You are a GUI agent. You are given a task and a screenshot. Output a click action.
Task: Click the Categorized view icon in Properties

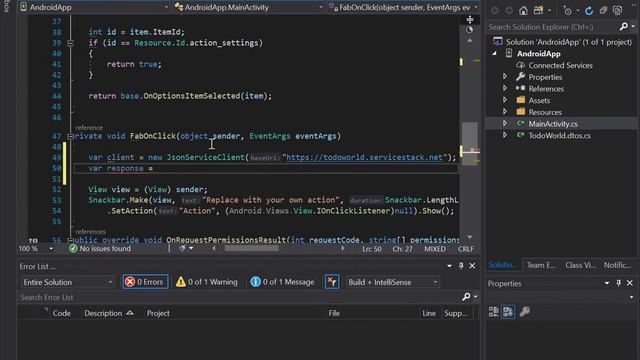click(493, 312)
